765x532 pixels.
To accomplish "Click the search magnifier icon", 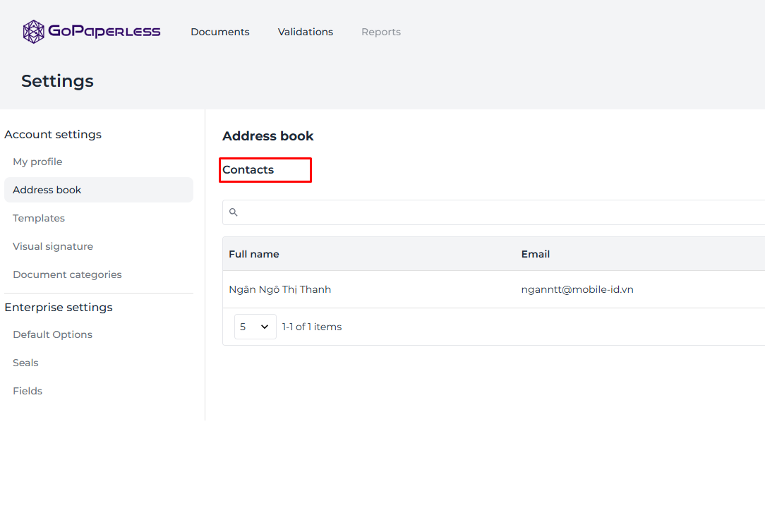I will coord(233,212).
